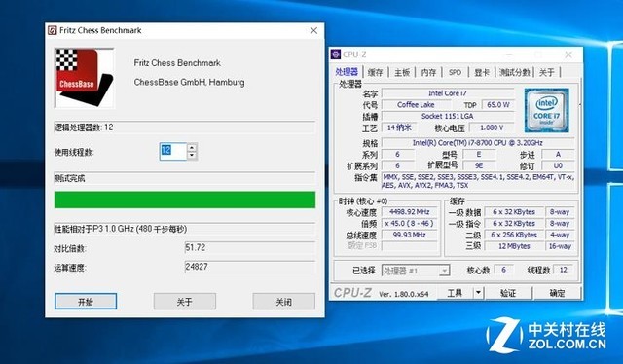Screen dimensions: 623x364
Task: Click the core speed 4498.92 MHz
Action: pyautogui.click(x=410, y=212)
